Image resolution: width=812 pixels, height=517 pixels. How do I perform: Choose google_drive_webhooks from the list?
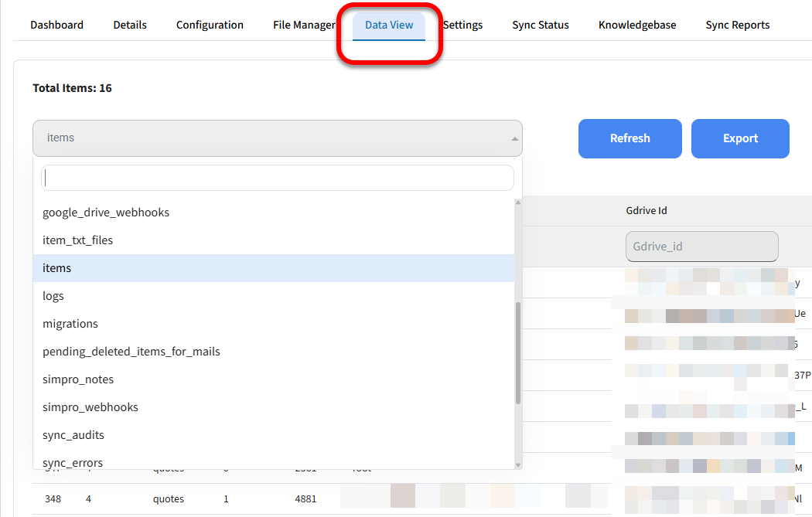coord(106,213)
